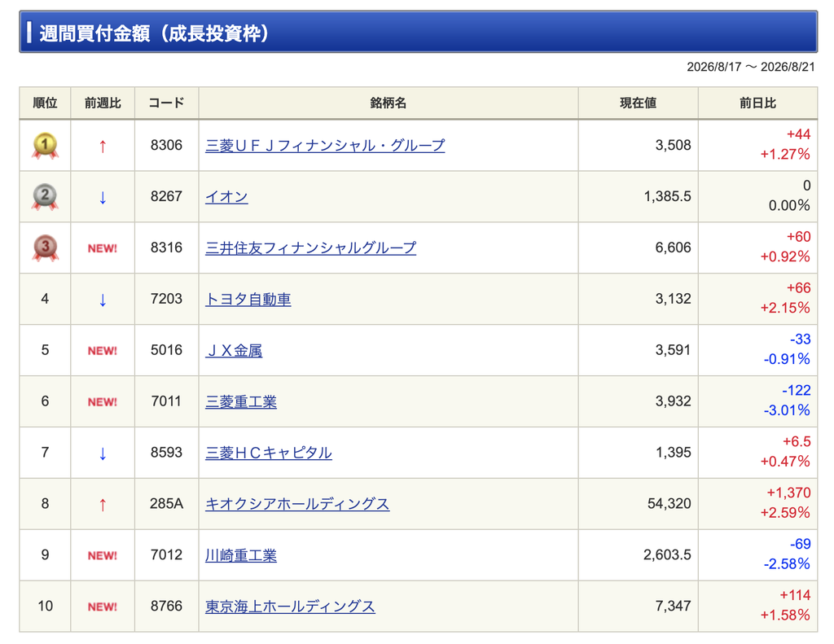Select stock code 8766
The image size is (834, 644).
[x=166, y=607]
